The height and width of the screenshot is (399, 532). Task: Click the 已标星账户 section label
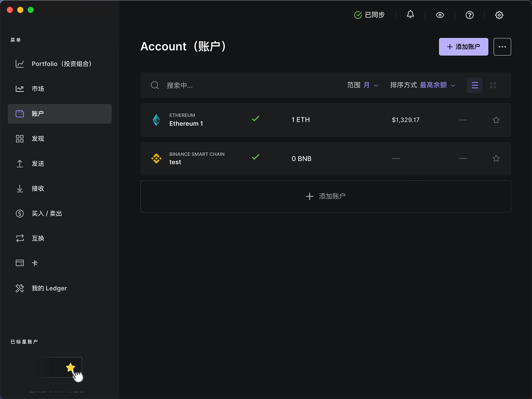coord(24,342)
